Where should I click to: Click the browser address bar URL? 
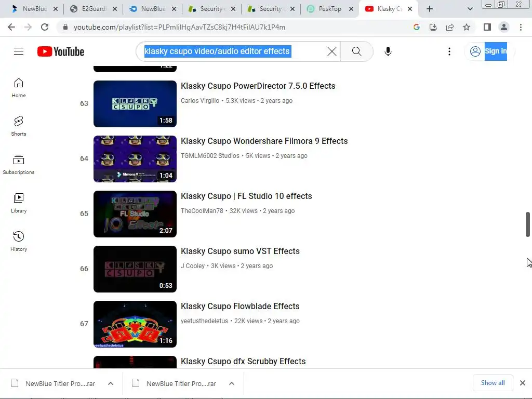[179, 27]
